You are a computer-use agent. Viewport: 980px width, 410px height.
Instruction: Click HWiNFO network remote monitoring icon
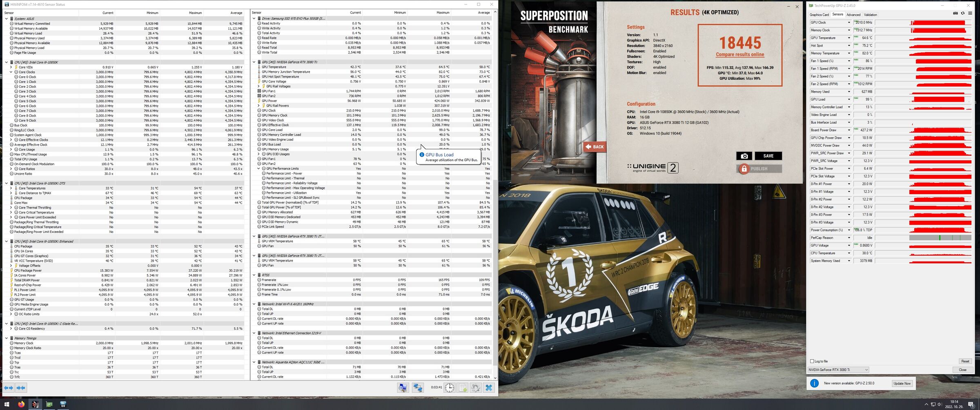pos(418,388)
